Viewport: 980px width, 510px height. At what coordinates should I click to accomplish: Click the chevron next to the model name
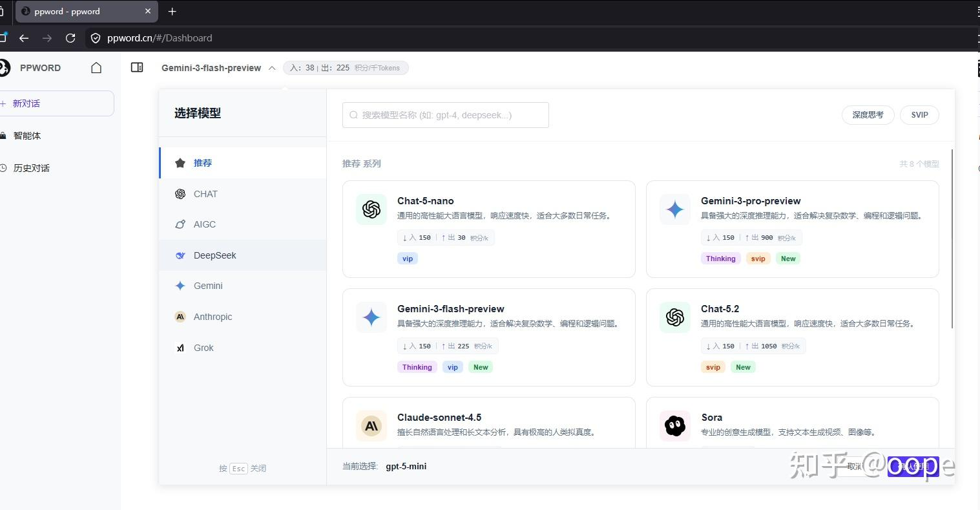pyautogui.click(x=272, y=68)
